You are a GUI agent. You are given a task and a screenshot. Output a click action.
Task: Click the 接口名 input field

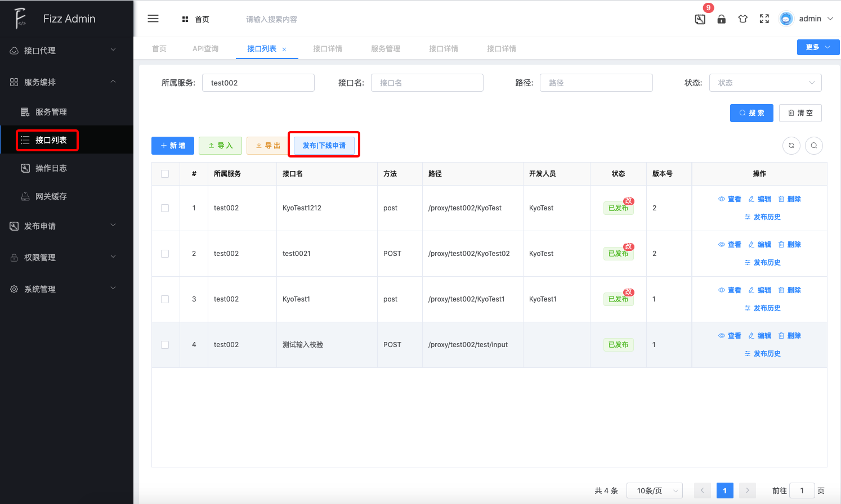(x=427, y=83)
